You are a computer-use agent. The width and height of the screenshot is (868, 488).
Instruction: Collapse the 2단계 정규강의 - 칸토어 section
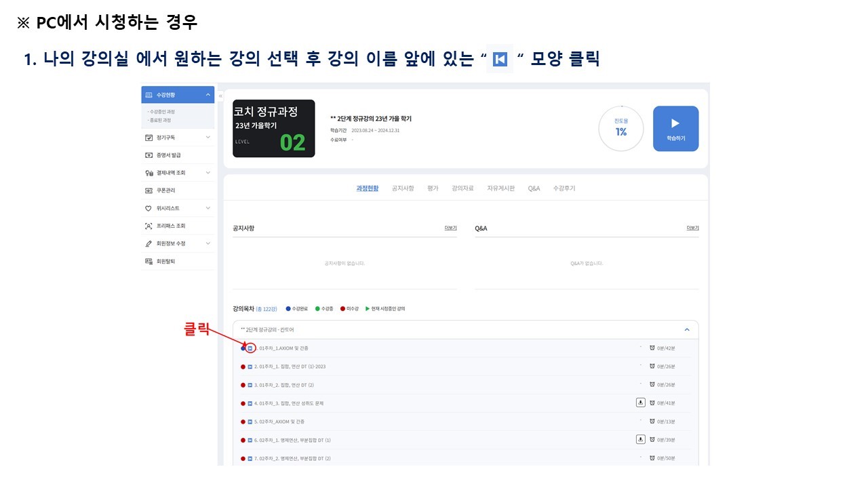point(687,329)
